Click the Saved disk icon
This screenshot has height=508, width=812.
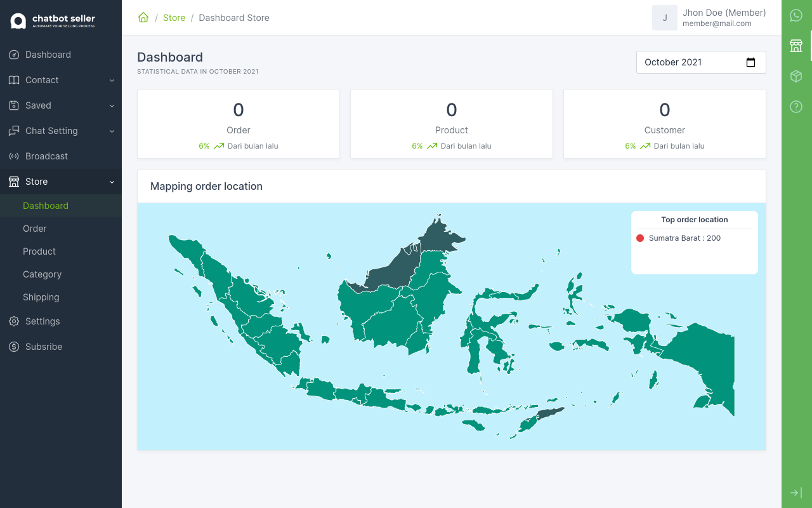point(14,105)
